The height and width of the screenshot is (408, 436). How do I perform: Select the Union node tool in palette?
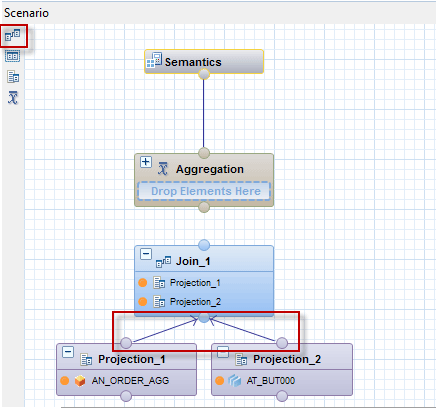(x=13, y=56)
